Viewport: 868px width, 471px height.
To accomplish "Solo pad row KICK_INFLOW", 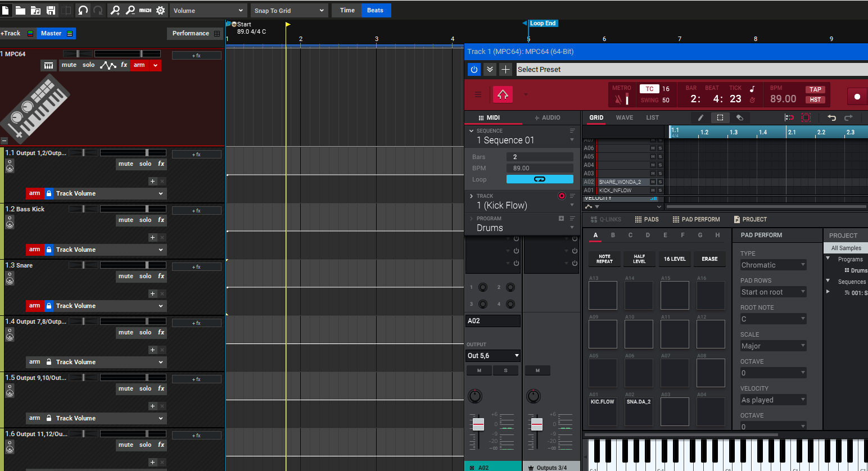I will pyautogui.click(x=660, y=191).
